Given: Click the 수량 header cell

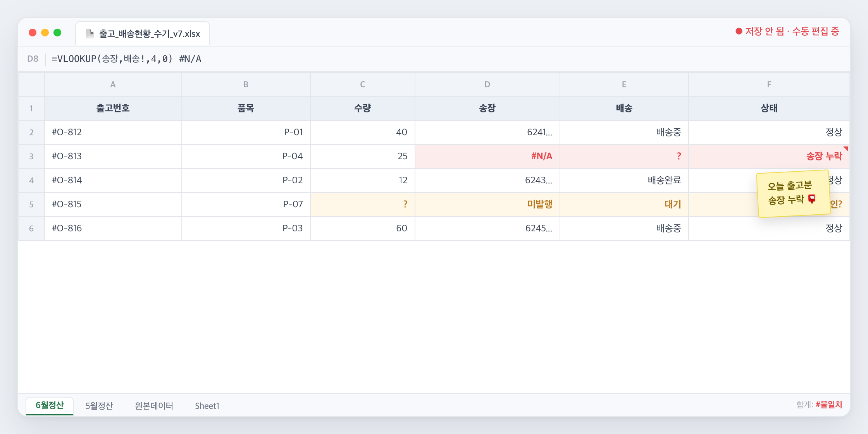Looking at the screenshot, I should 362,108.
